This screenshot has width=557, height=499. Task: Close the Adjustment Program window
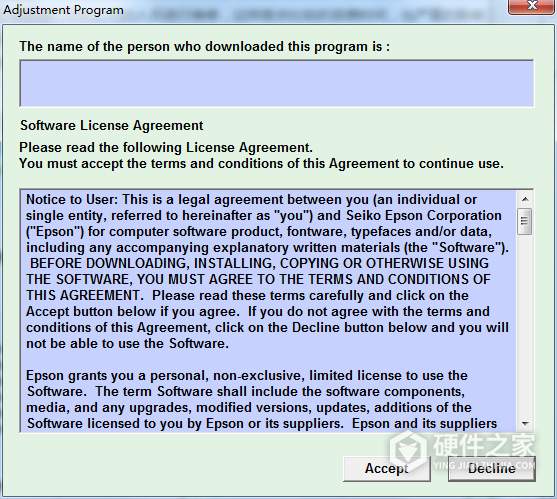click(x=532, y=6)
